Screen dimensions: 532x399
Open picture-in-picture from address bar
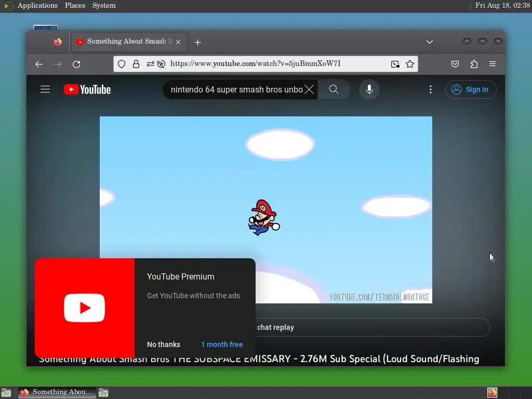(395, 64)
